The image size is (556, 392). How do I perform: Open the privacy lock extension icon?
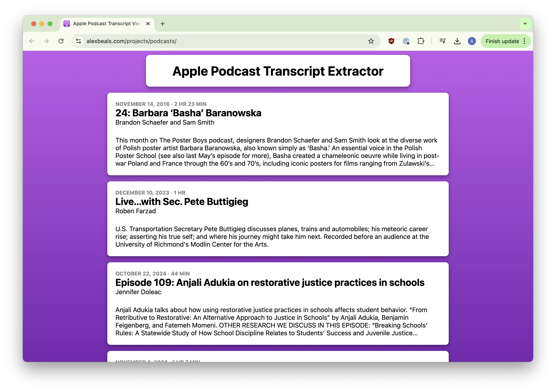[406, 41]
